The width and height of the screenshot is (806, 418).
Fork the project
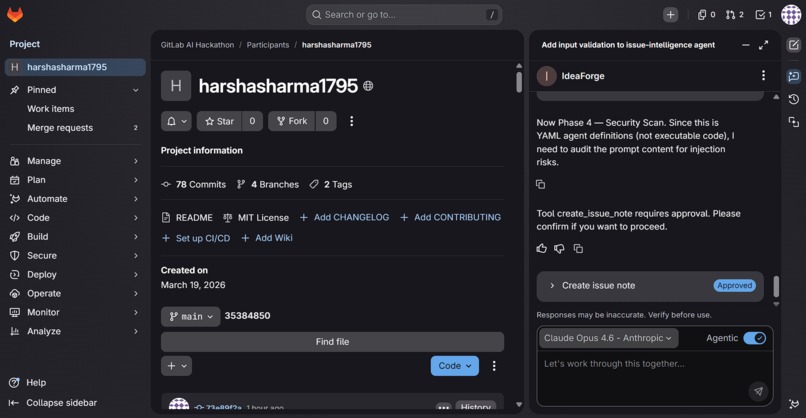tap(291, 121)
